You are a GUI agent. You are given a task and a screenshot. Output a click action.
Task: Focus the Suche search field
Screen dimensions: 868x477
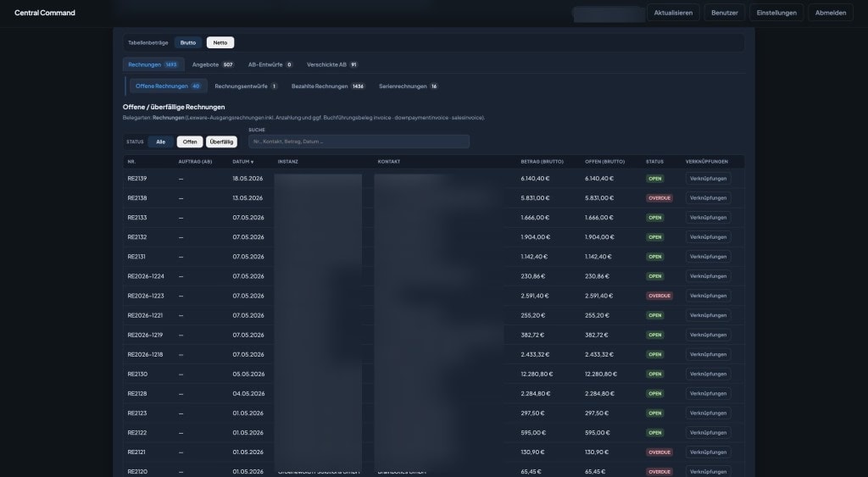coord(359,141)
